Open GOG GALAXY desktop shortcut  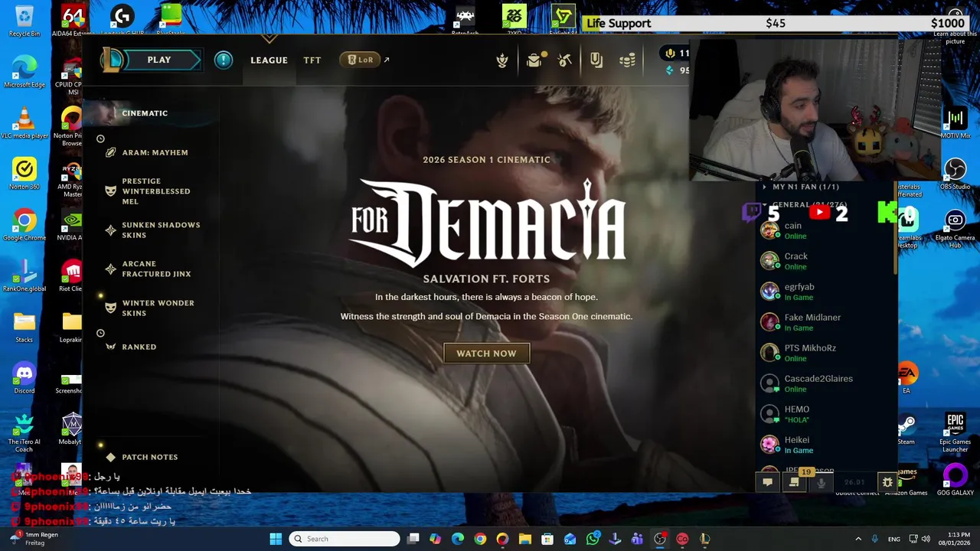955,481
